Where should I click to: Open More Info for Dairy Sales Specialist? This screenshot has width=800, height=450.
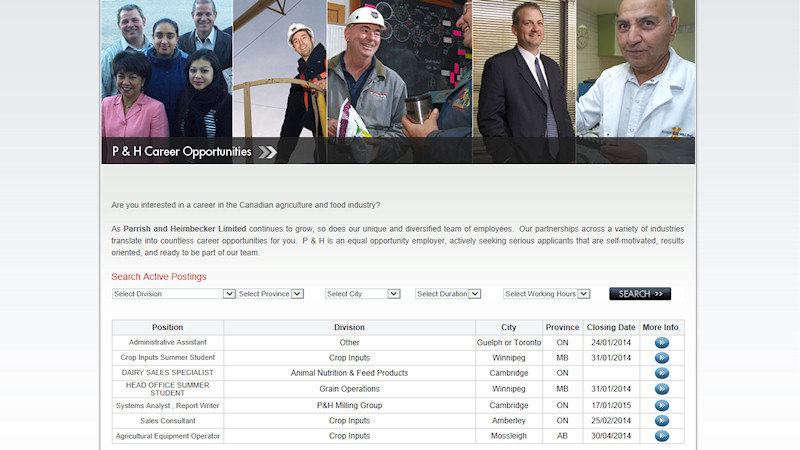(661, 373)
